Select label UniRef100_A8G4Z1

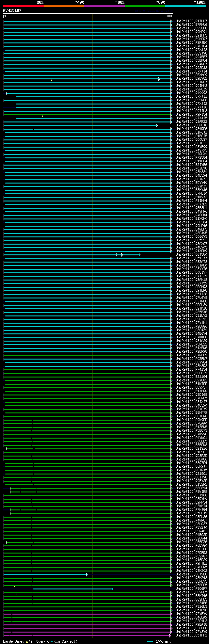point(191,330)
